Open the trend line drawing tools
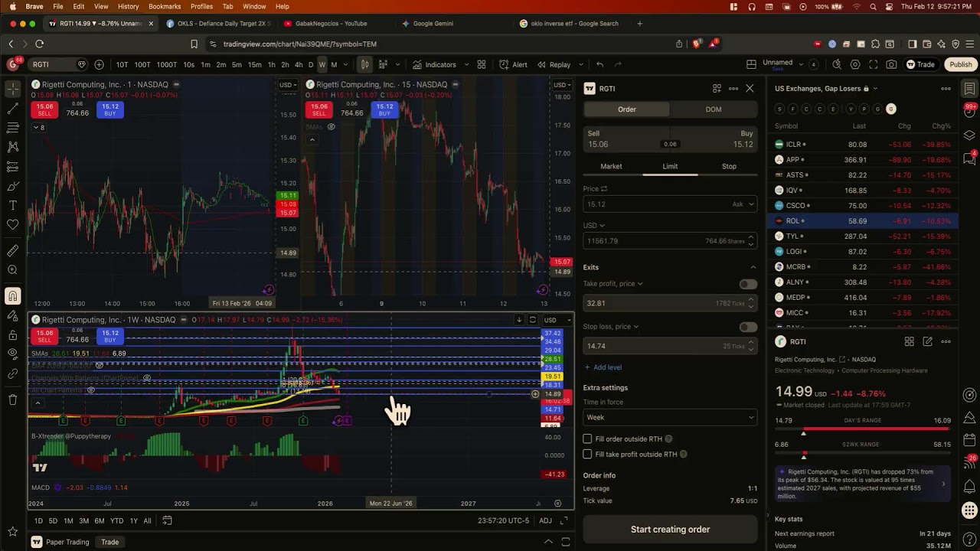Screen dimensions: 980x551 tap(13, 108)
